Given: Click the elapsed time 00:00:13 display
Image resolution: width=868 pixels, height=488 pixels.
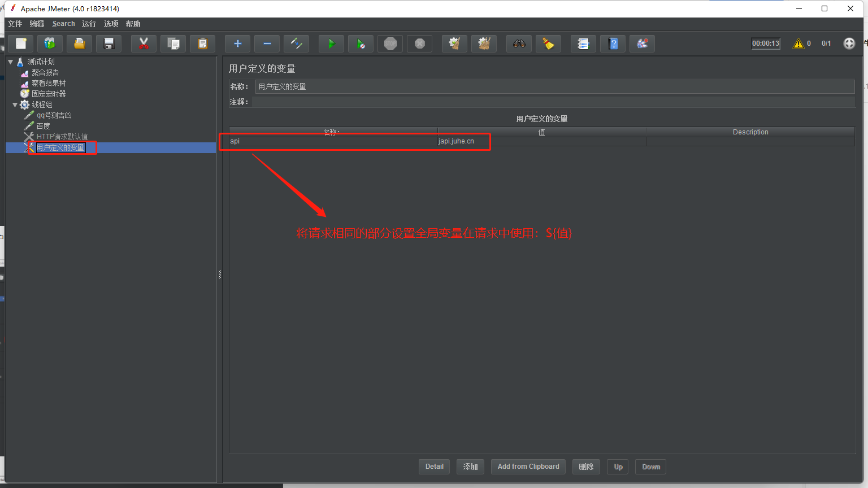Looking at the screenshot, I should point(766,43).
